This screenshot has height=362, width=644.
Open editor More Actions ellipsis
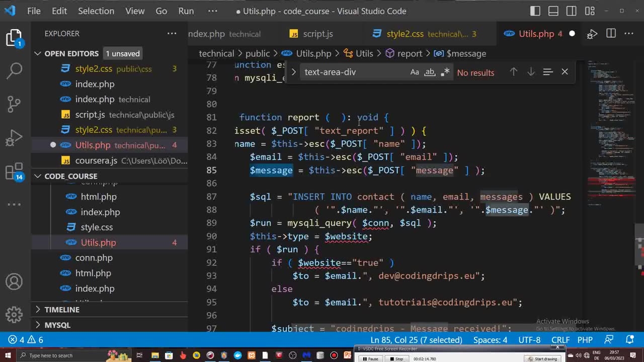[x=629, y=34]
